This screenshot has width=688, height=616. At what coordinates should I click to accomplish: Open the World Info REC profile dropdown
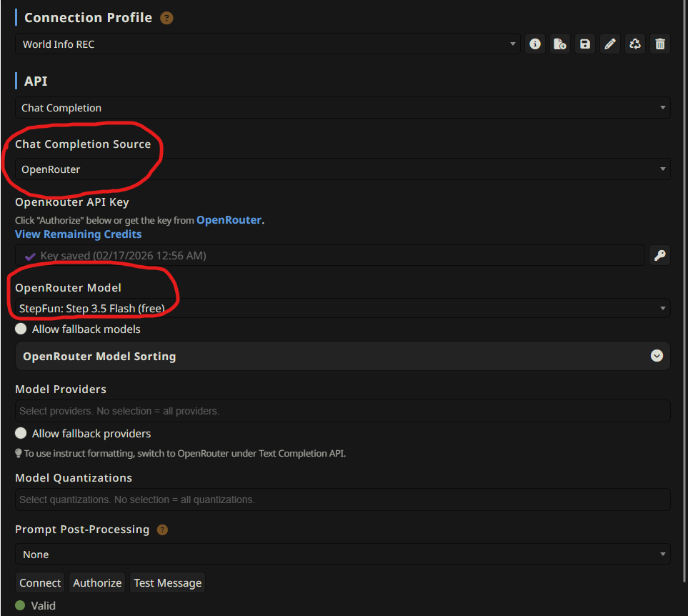[268, 44]
